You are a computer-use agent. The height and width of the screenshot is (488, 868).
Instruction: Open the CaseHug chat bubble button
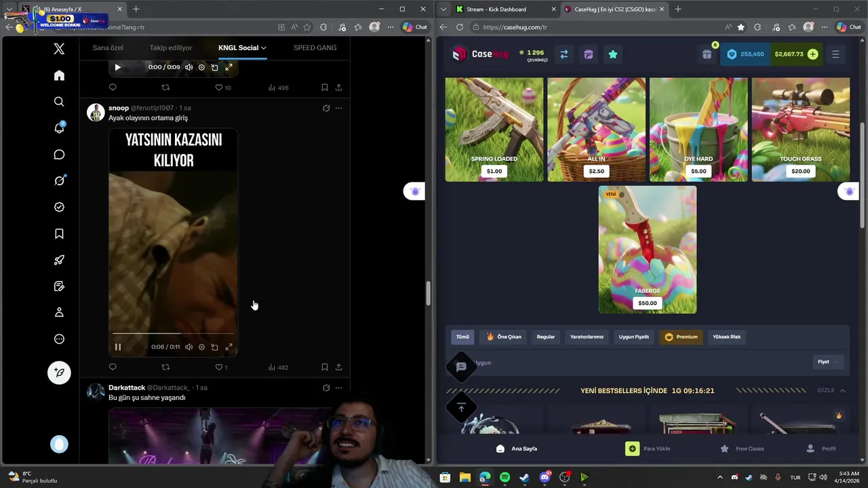pyautogui.click(x=461, y=367)
